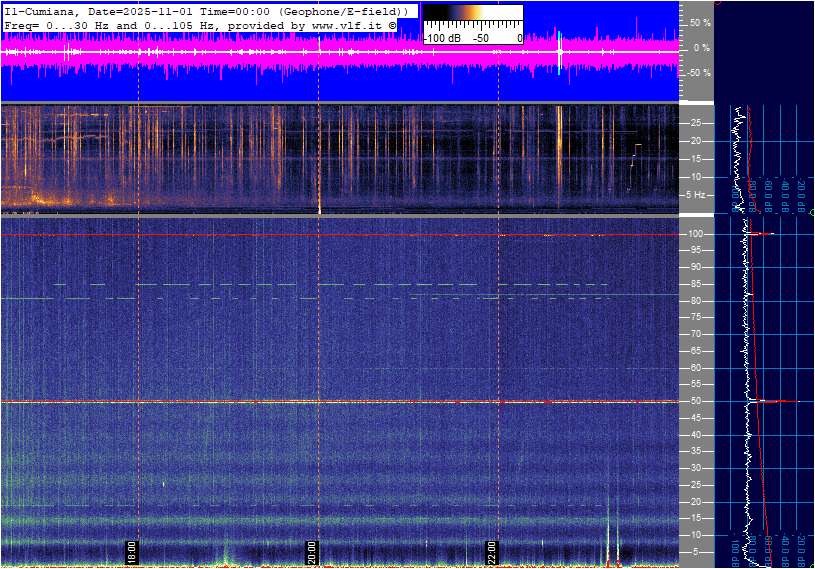Click the dB color scale gradient bar

(472, 19)
